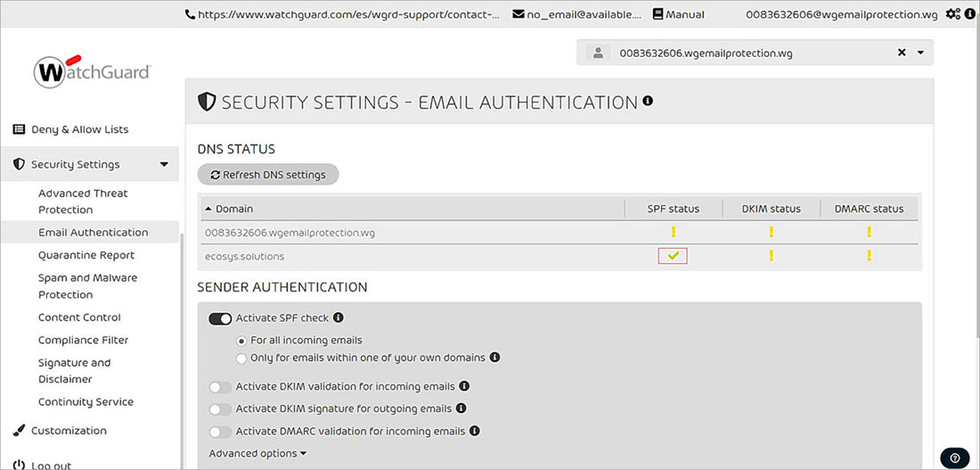
Task: Click the DKIM warning icon for ecosys.solutions
Action: [x=771, y=256]
